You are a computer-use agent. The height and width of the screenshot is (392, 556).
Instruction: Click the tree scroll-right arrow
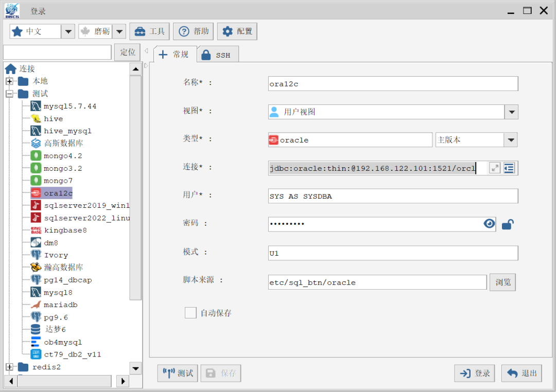[x=123, y=381]
